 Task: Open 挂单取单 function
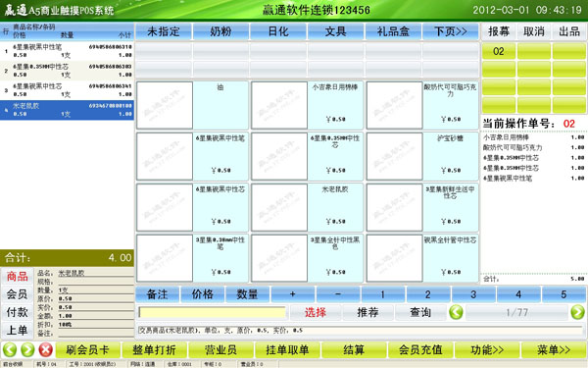coord(287,350)
